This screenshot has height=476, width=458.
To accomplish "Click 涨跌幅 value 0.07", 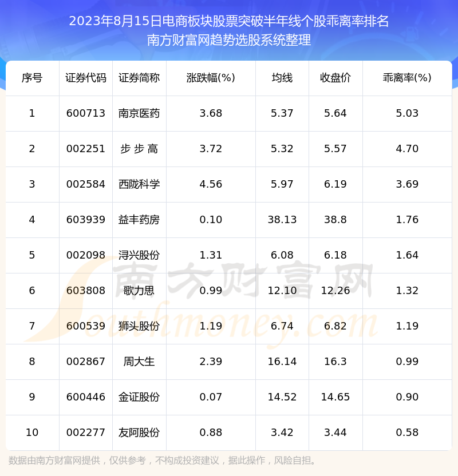I will [x=211, y=397].
